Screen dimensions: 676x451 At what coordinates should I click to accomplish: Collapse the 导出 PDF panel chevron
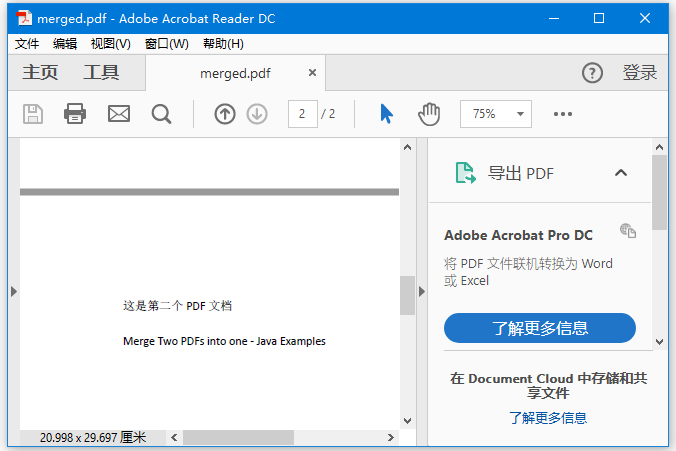621,173
